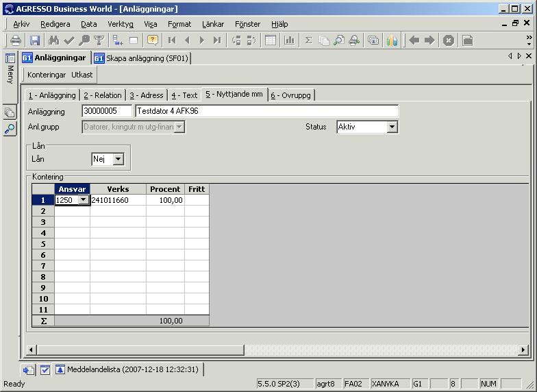Open the Status dropdown showing Aktiv
Image resolution: width=537 pixels, height=392 pixels.
(x=392, y=127)
